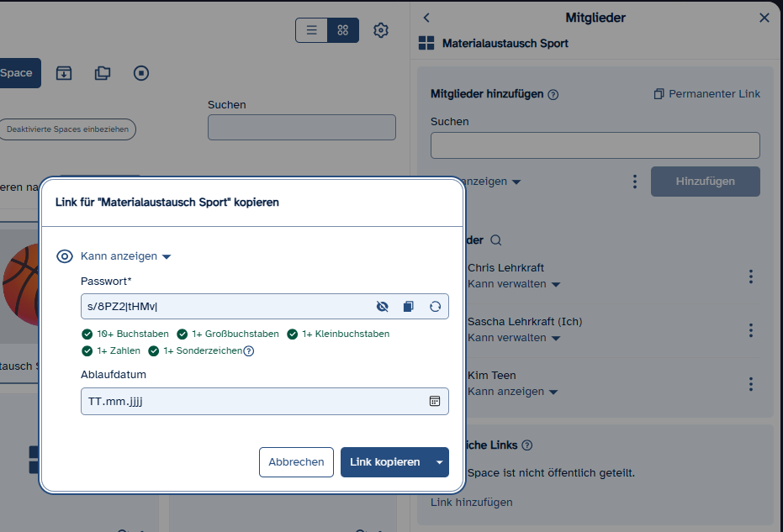Open the options menu for Chris Lehrkraft
The height and width of the screenshot is (532, 783).
point(751,277)
